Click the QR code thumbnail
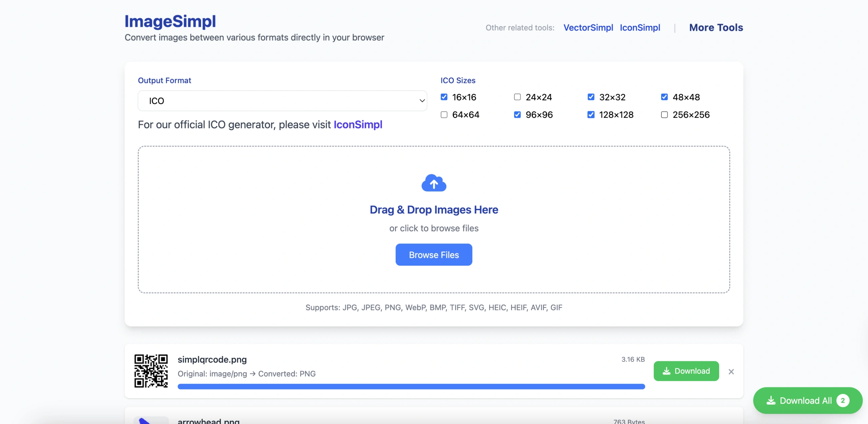868x424 pixels. click(151, 371)
